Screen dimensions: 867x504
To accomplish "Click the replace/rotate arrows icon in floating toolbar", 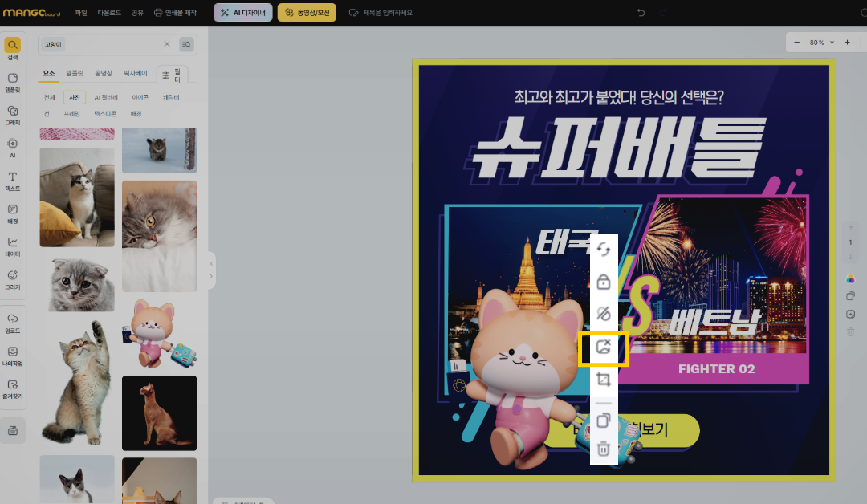I will [x=603, y=250].
